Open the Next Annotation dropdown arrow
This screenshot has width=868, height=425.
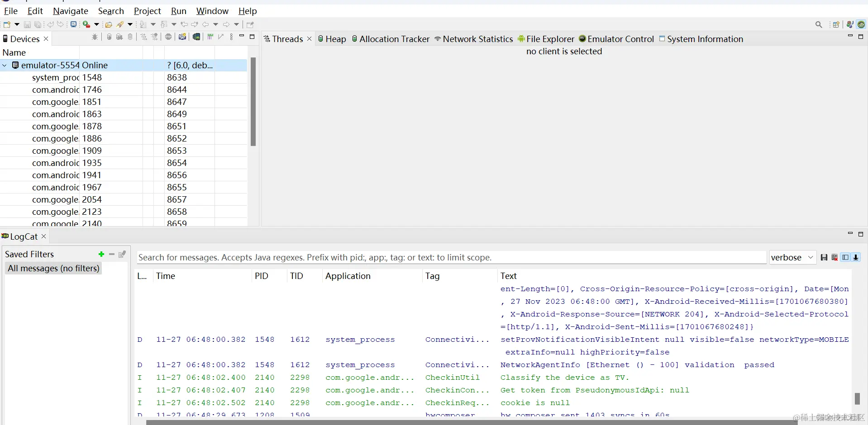pos(153,24)
